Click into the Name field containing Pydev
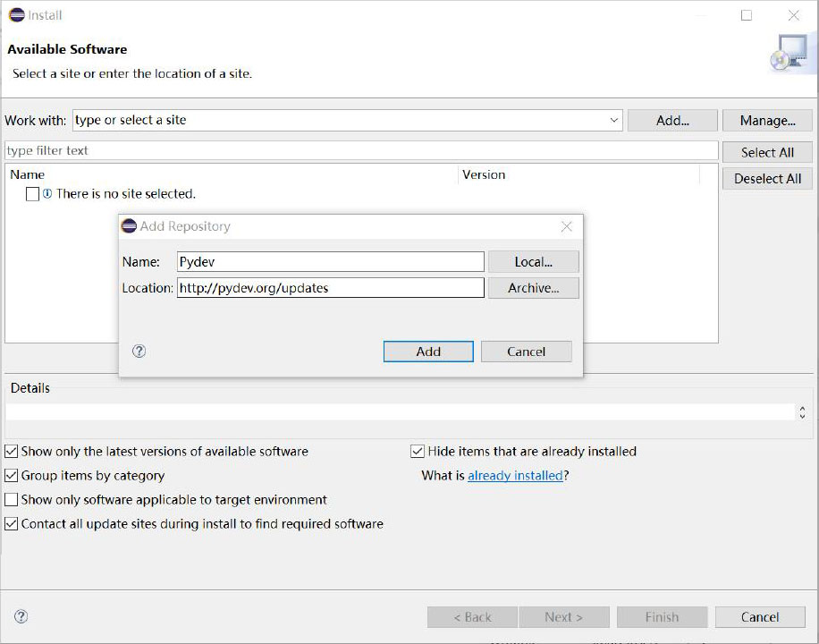The image size is (819, 644). pyautogui.click(x=330, y=262)
